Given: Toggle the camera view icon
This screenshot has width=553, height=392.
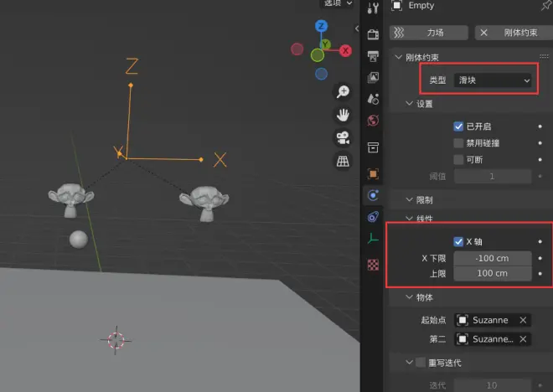Looking at the screenshot, I should coord(343,138).
